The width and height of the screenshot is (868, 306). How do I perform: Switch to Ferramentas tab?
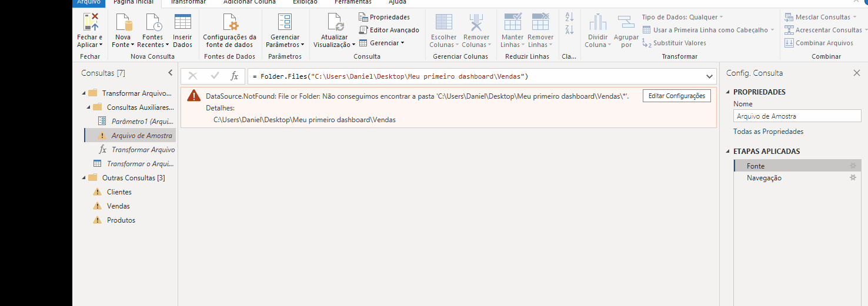pos(353,3)
